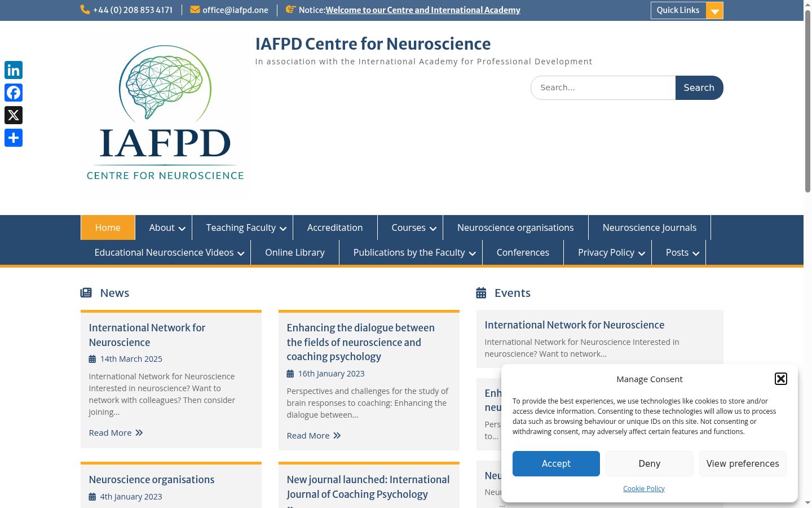Read More on Enhancing the dialogue card
812x508 pixels.
pyautogui.click(x=314, y=435)
